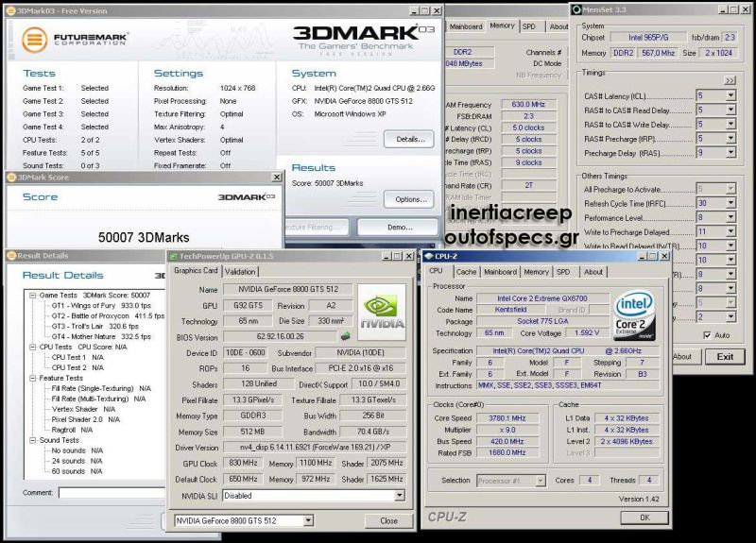Image resolution: width=756 pixels, height=543 pixels.
Task: Open RAS# Precharge (tRP) dropdown
Action: point(730,138)
